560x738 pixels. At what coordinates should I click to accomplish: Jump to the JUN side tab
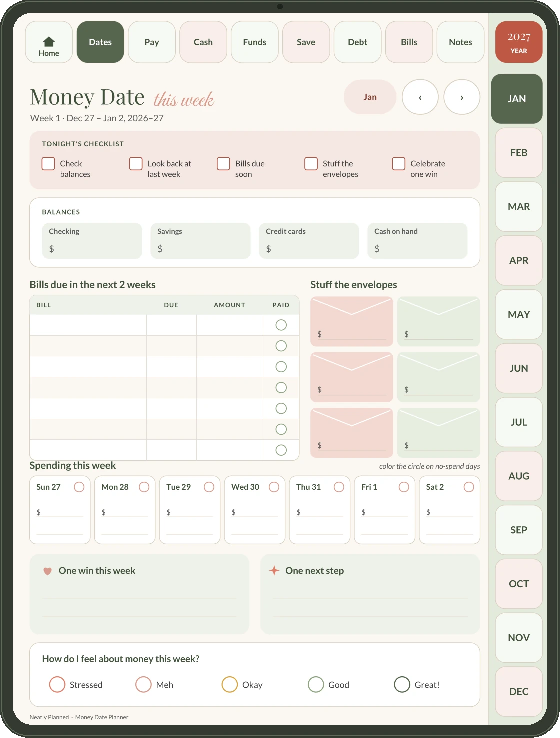519,368
